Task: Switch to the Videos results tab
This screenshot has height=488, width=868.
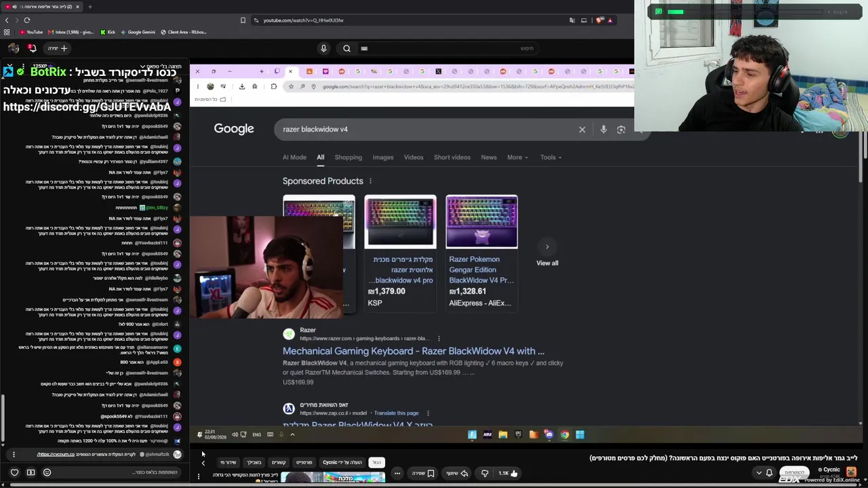Action: [414, 157]
